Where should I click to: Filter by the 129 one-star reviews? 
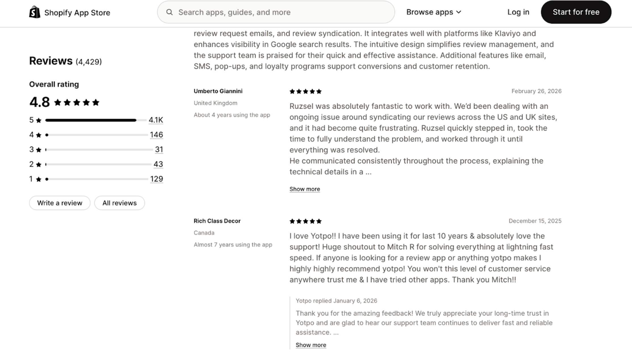(156, 179)
